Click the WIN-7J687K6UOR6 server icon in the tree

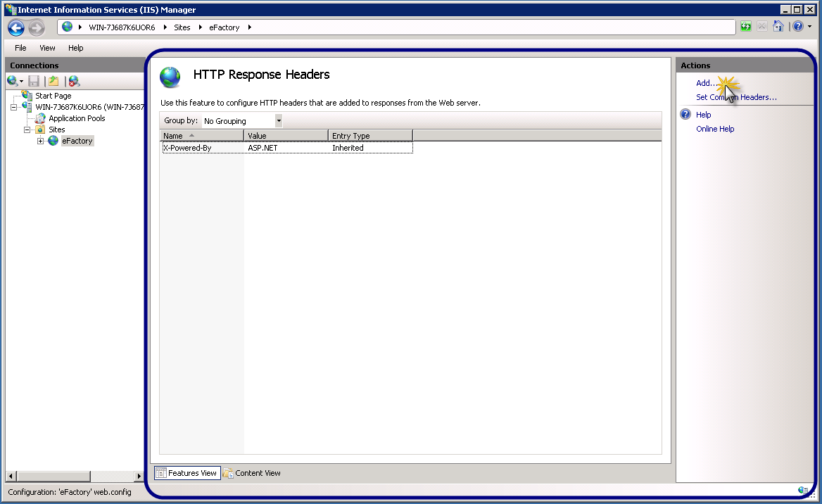[x=27, y=107]
